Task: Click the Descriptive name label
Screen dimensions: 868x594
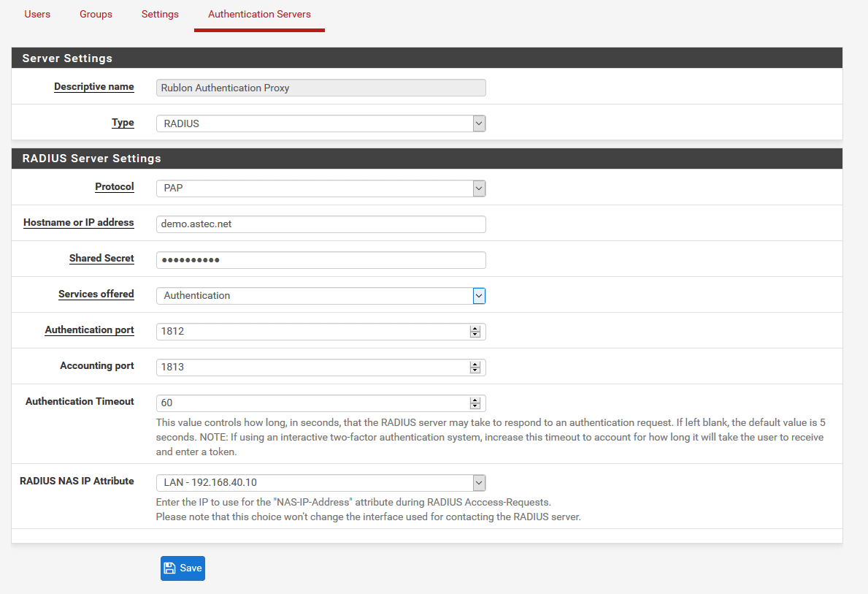Action: [93, 87]
